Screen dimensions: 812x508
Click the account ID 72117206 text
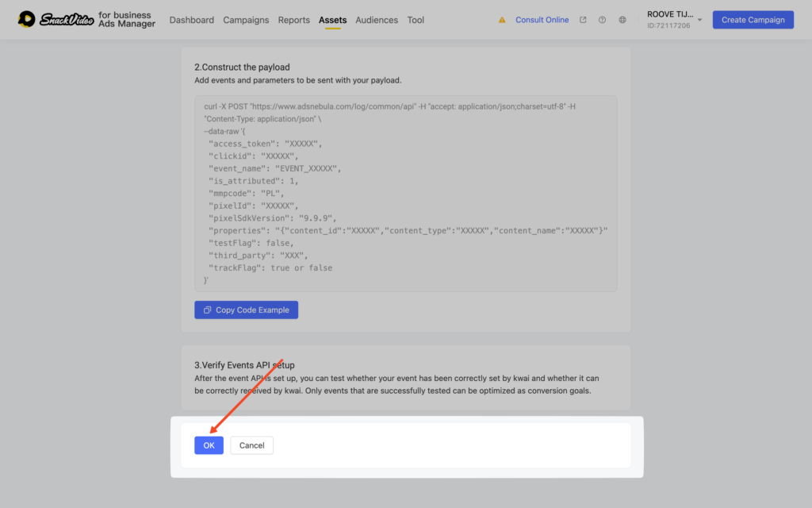668,25
